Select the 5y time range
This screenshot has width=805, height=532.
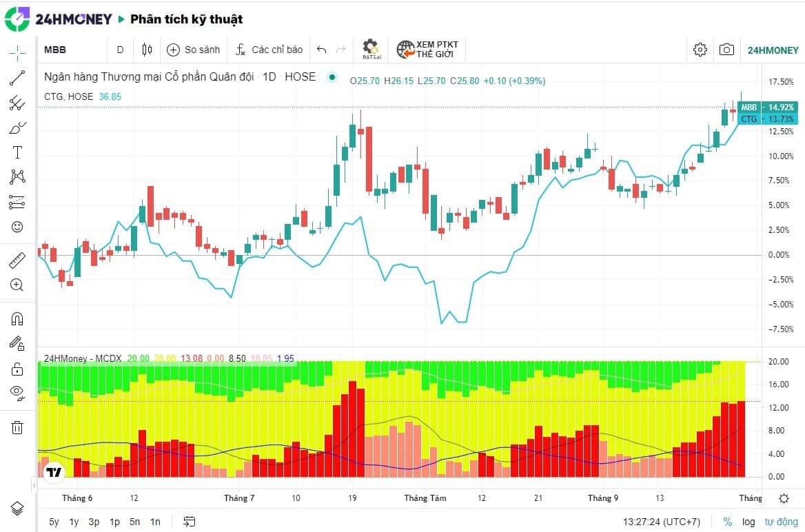(x=54, y=522)
